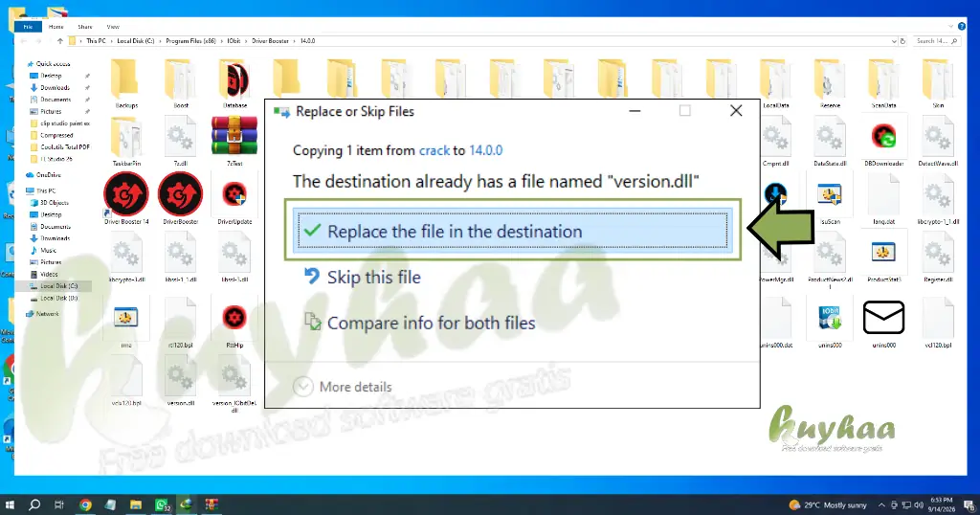Screen dimensions: 980x515
Task: Select the Boost folder
Action: 181,83
